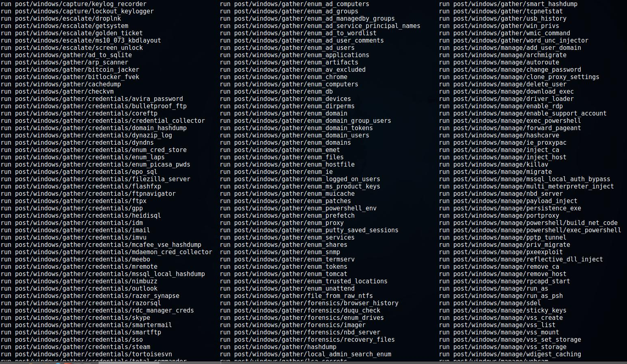Click the smart_hashdump module entry

(x=508, y=4)
